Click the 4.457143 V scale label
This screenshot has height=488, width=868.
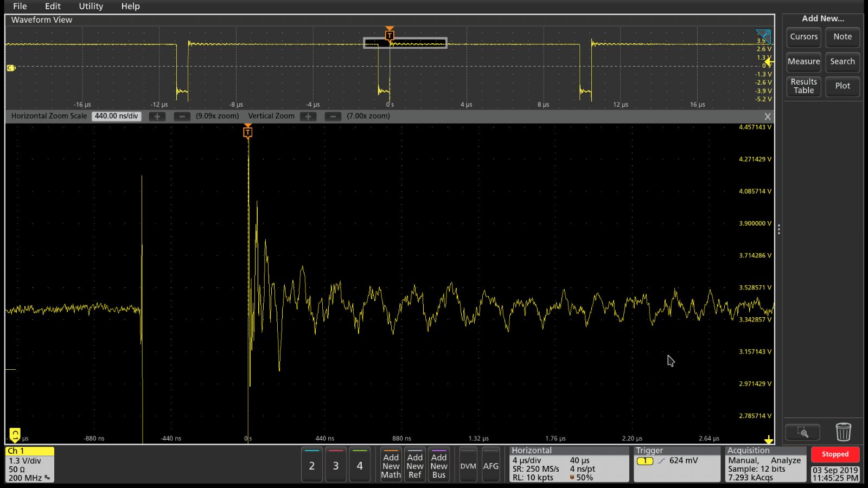755,127
